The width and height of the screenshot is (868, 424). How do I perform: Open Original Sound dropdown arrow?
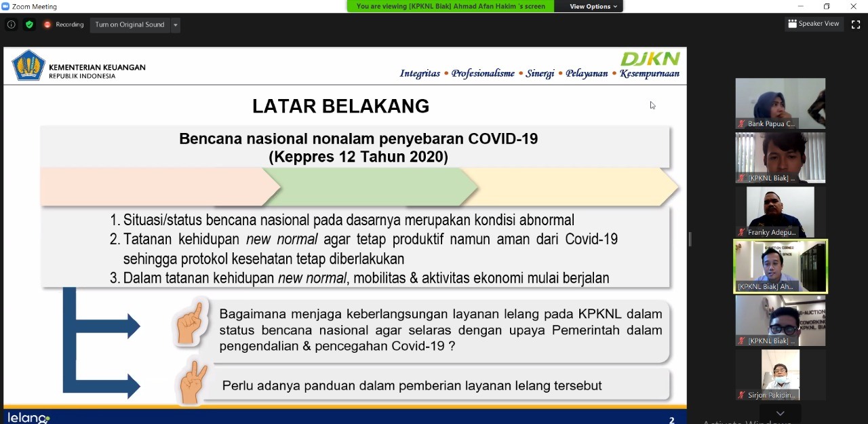176,25
